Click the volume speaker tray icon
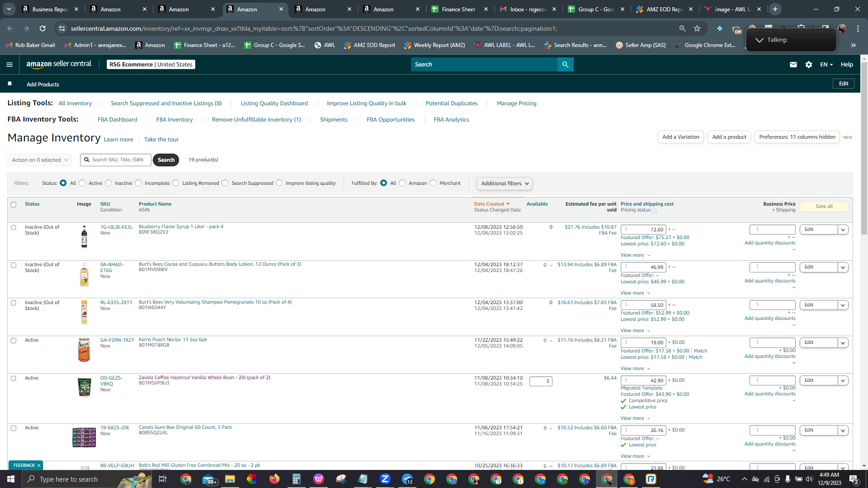The width and height of the screenshot is (868, 488). click(x=809, y=479)
